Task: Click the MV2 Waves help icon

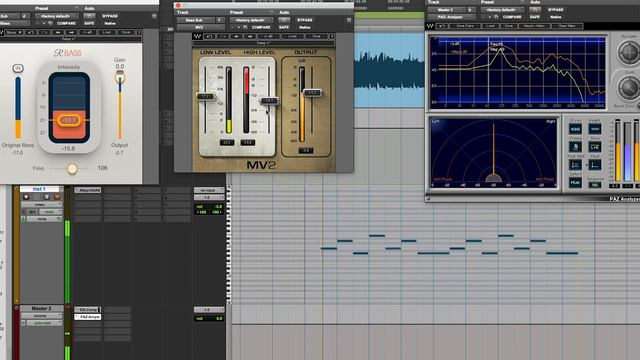Action: pos(332,36)
